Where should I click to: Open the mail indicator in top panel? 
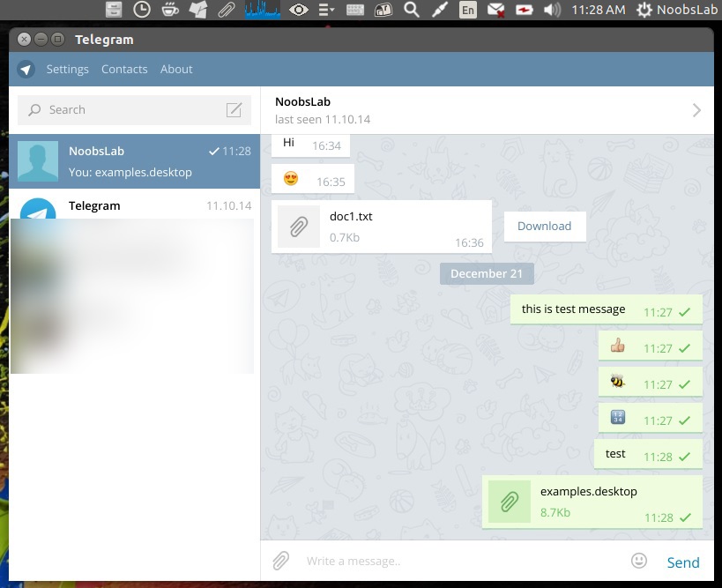496,10
